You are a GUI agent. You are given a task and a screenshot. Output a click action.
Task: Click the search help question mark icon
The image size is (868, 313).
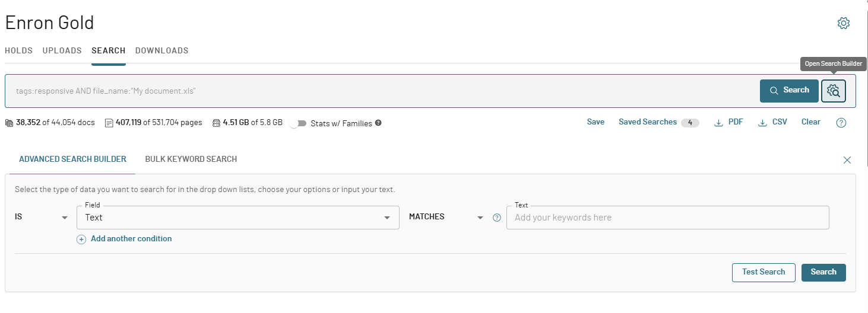(841, 123)
